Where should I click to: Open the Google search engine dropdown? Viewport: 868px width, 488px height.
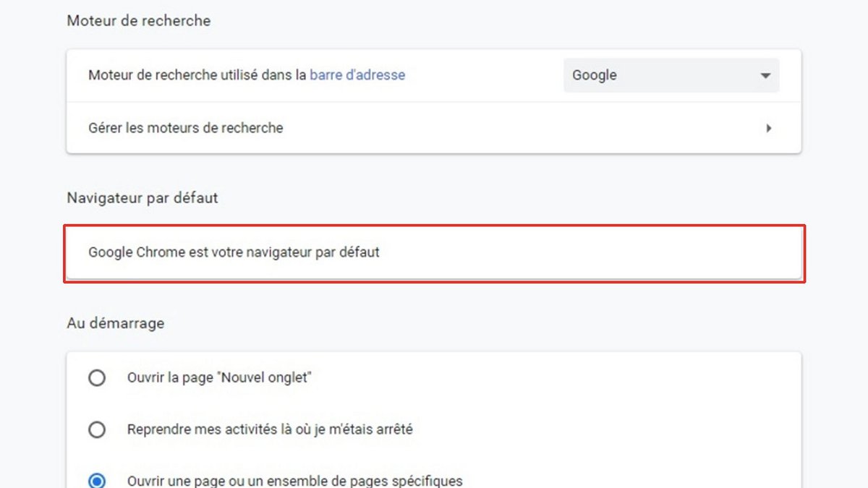[x=671, y=75]
